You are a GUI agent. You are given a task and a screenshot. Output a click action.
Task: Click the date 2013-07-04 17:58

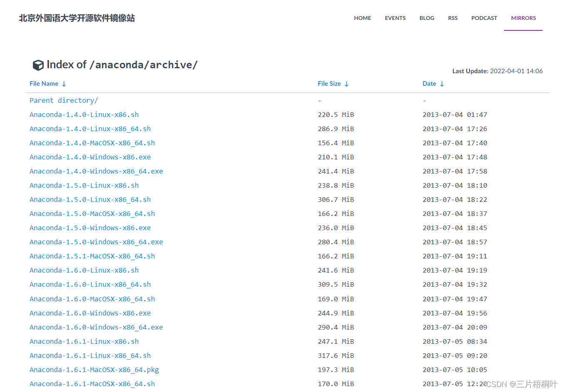pyautogui.click(x=455, y=171)
